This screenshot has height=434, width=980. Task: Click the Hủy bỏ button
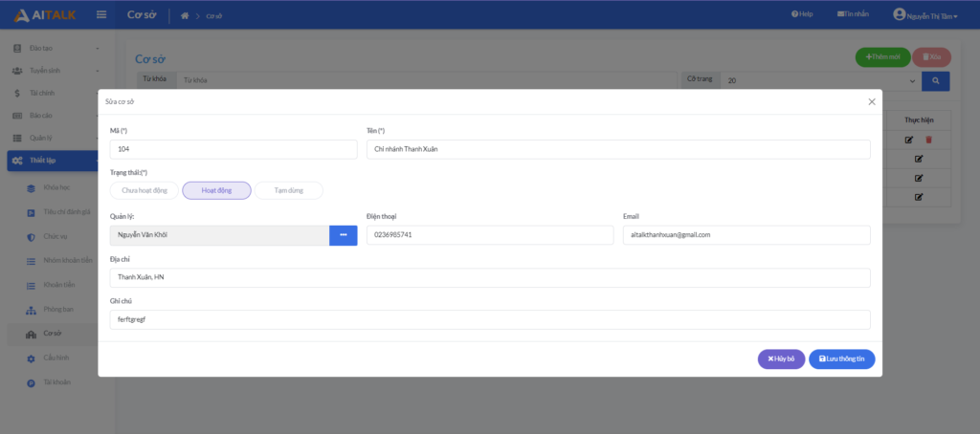point(781,358)
